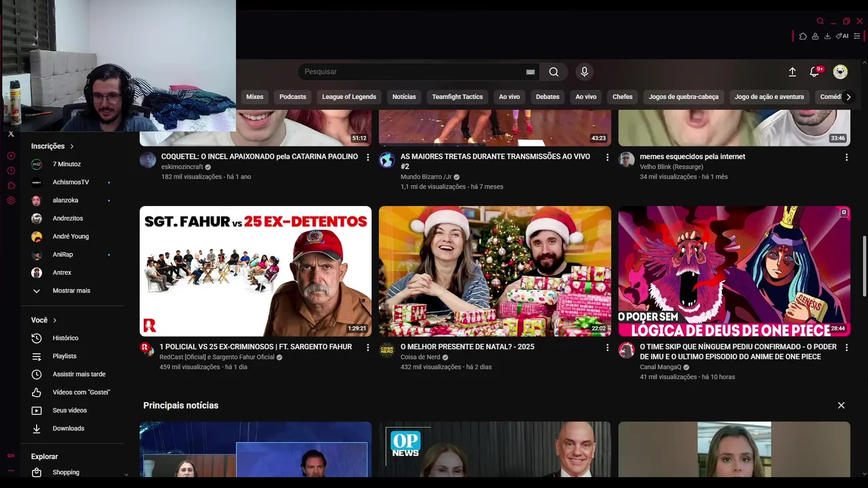Click the YouTube upload/create icon
This screenshot has height=488, width=868.
click(792, 72)
